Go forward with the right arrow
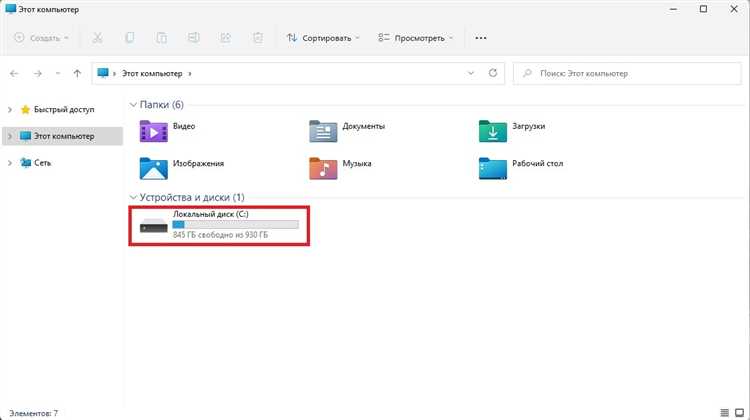 coord(37,73)
